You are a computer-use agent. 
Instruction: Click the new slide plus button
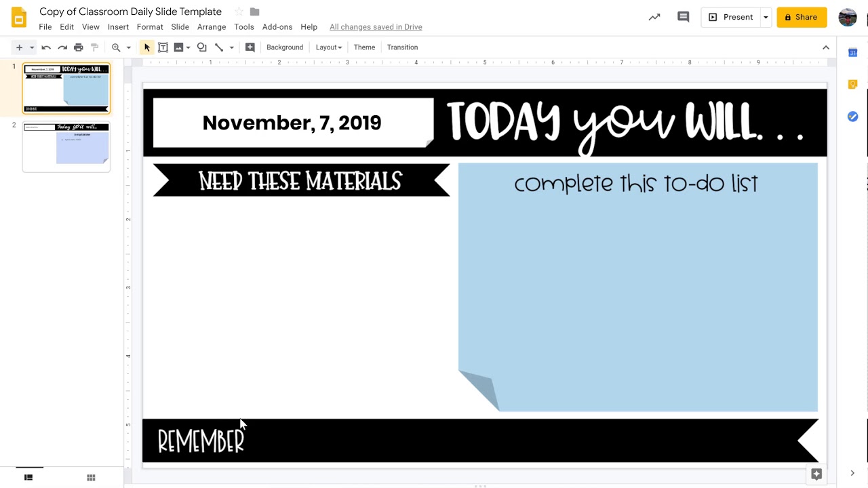click(x=19, y=47)
